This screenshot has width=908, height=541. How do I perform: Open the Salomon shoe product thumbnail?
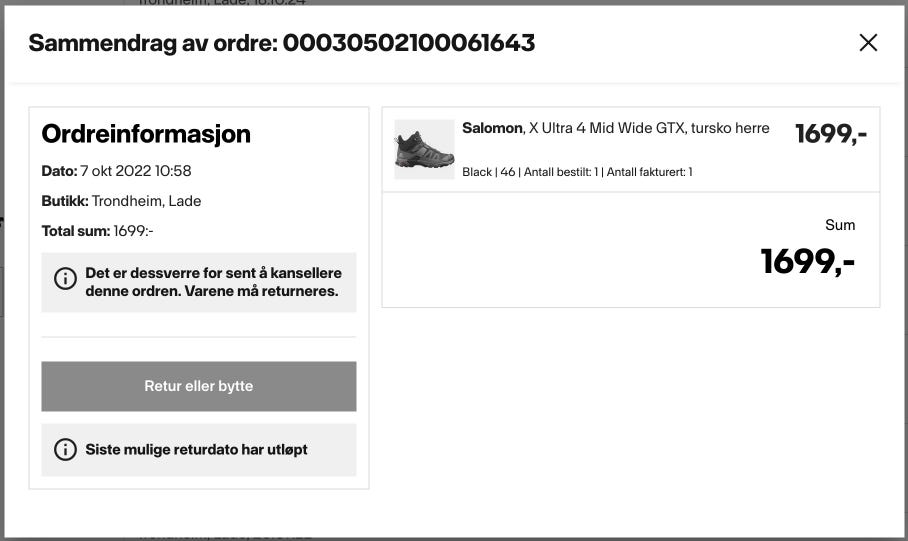pos(424,149)
